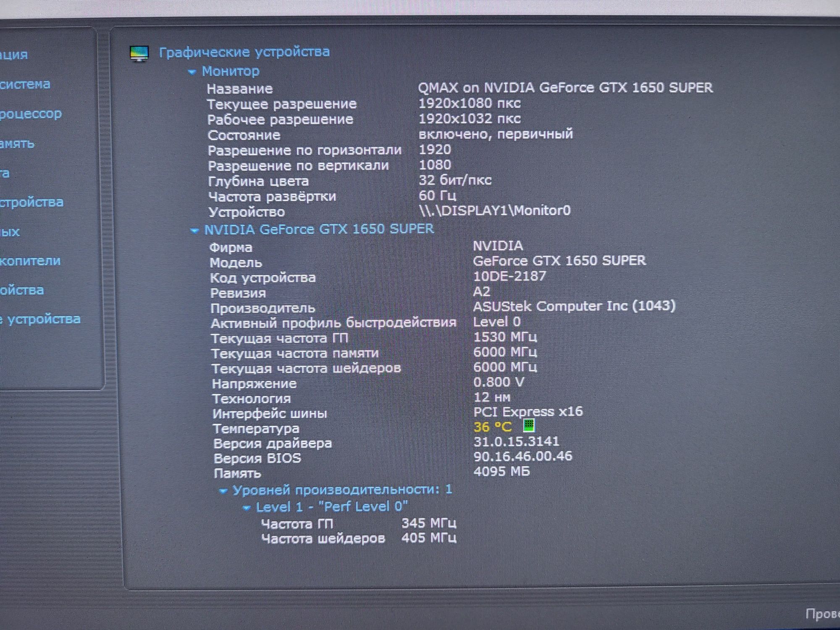
Task: Select BIOS version 90.16.46.00.46
Action: pyautogui.click(x=523, y=457)
